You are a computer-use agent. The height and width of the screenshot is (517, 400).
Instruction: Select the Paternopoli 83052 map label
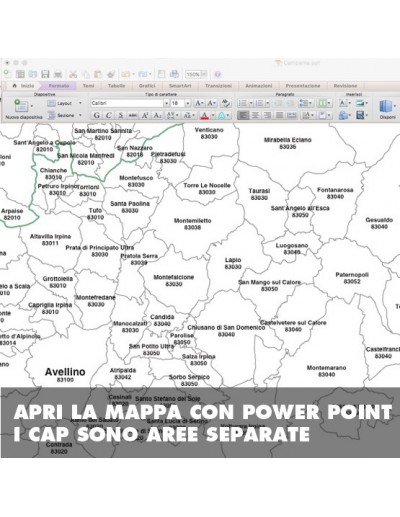tap(352, 278)
